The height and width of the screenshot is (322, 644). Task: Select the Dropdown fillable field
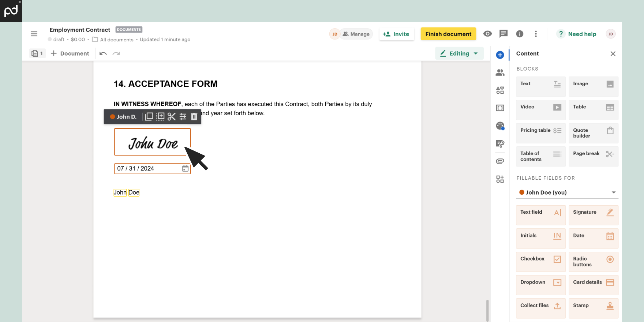coord(541,285)
